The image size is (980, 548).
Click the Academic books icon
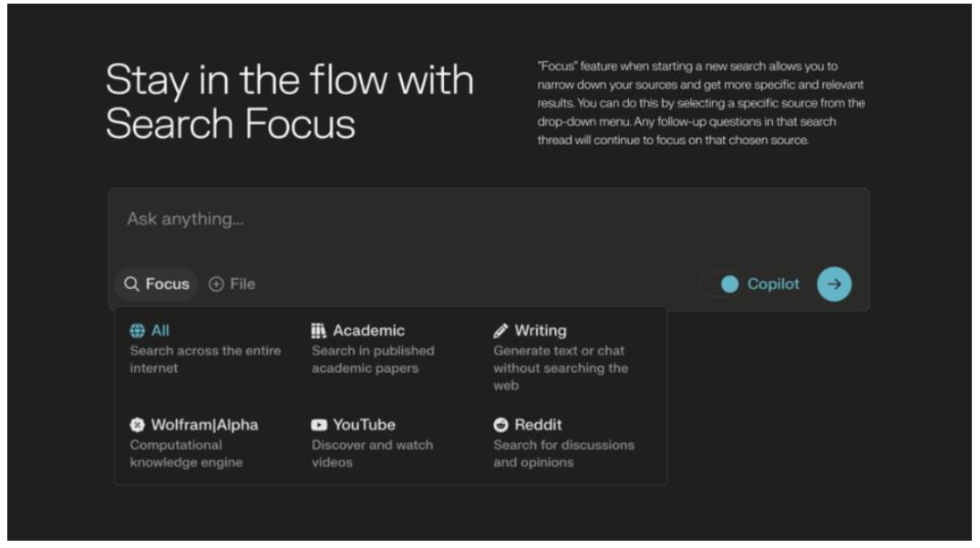(x=319, y=331)
